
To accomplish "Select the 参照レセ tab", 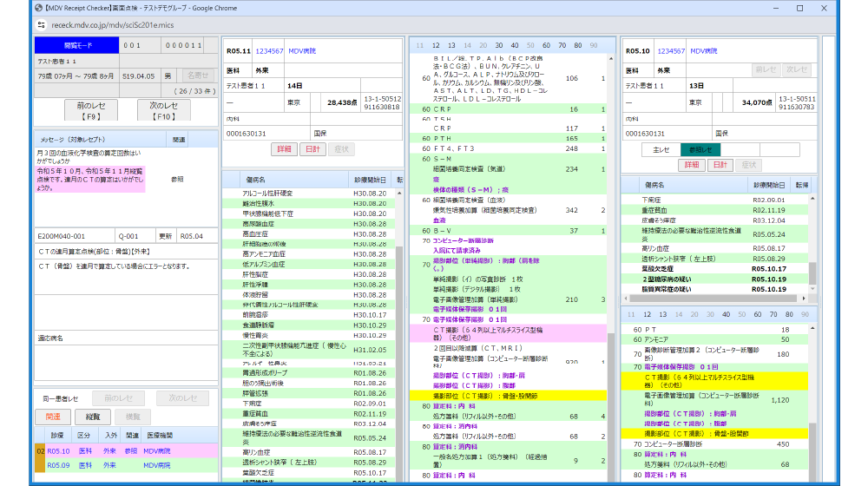I will pos(700,149).
